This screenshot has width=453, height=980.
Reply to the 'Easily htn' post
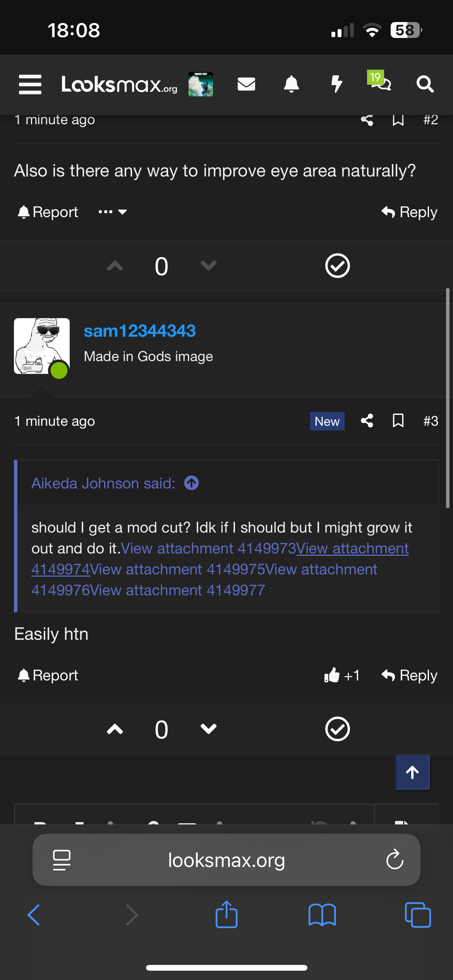(409, 675)
